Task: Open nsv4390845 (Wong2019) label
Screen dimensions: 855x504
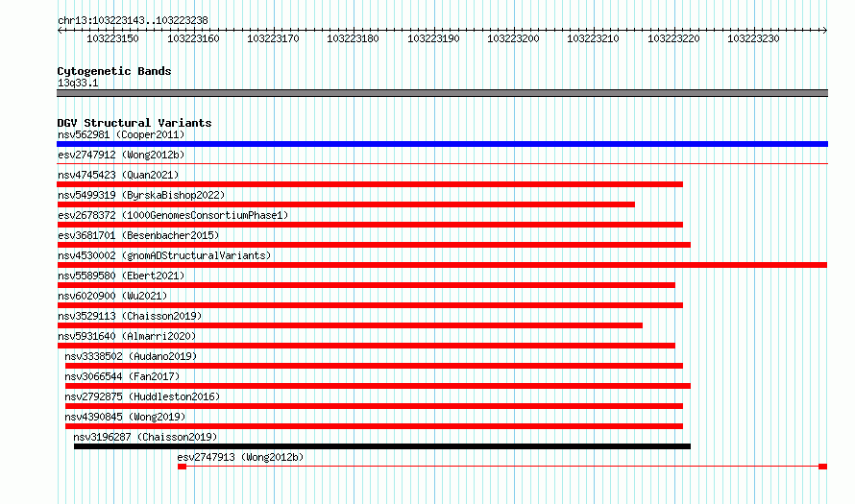Action: (125, 417)
